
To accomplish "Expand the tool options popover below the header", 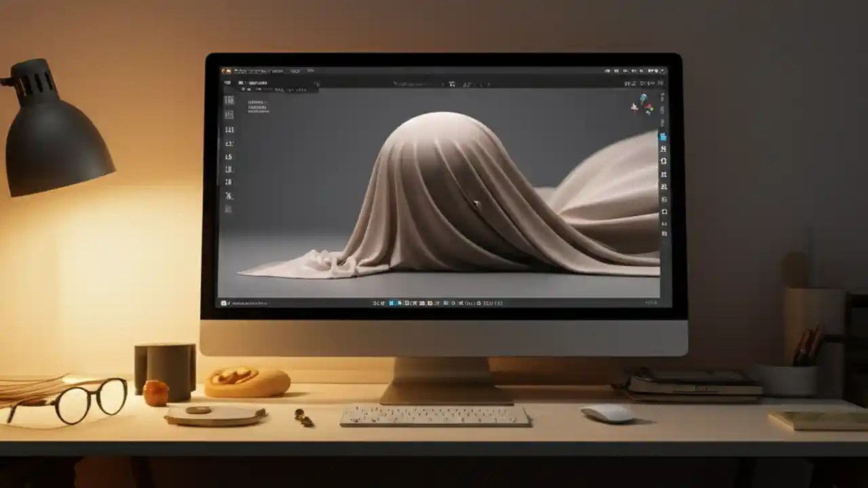I will click(x=271, y=89).
